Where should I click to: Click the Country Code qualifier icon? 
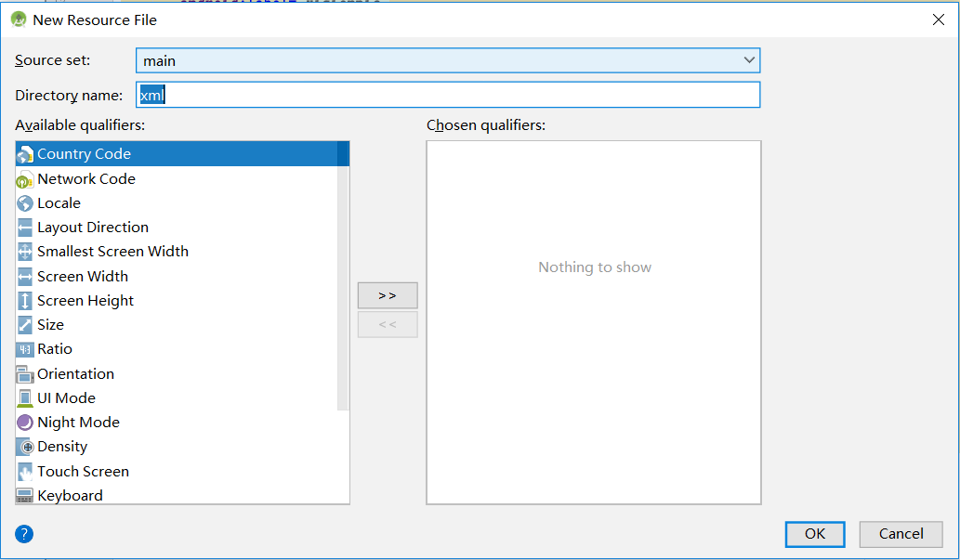click(25, 154)
